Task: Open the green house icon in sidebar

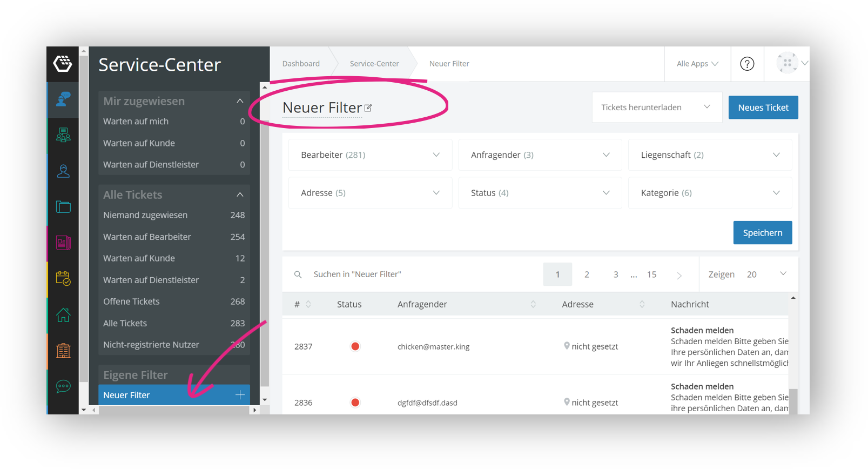Action: click(63, 314)
